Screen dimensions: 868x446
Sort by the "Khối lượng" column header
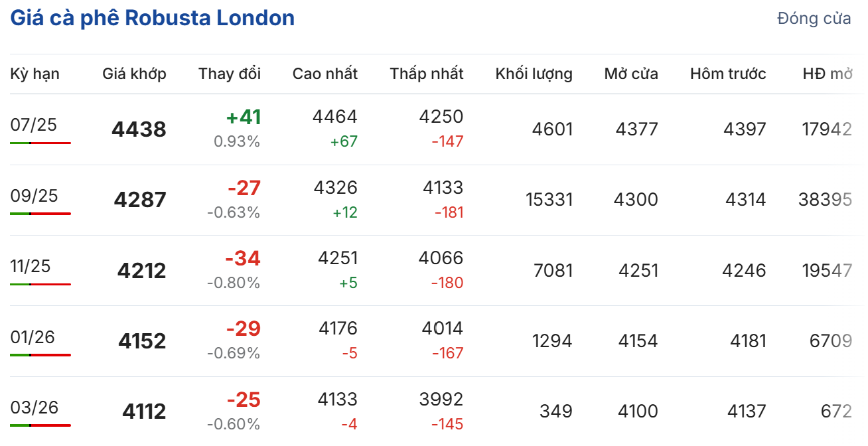(x=534, y=74)
